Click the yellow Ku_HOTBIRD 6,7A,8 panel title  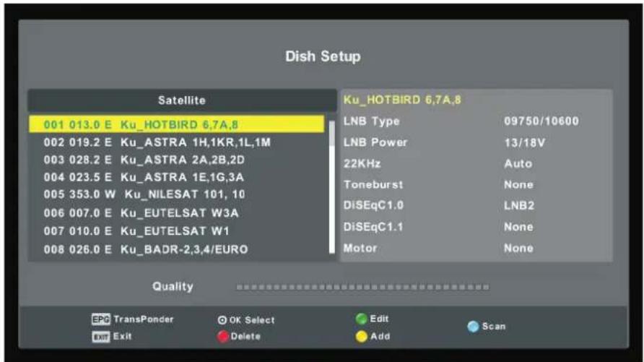[x=402, y=100]
